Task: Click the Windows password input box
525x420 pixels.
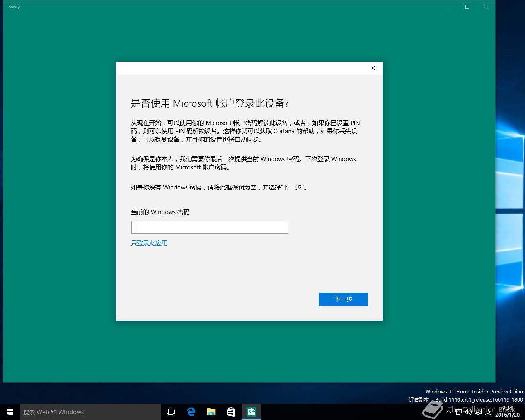Action: pyautogui.click(x=209, y=227)
